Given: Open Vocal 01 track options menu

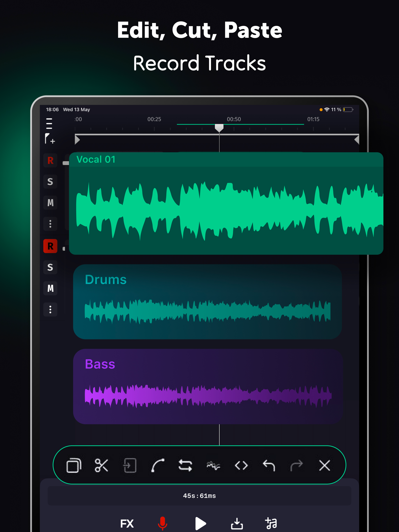Looking at the screenshot, I should tap(50, 224).
